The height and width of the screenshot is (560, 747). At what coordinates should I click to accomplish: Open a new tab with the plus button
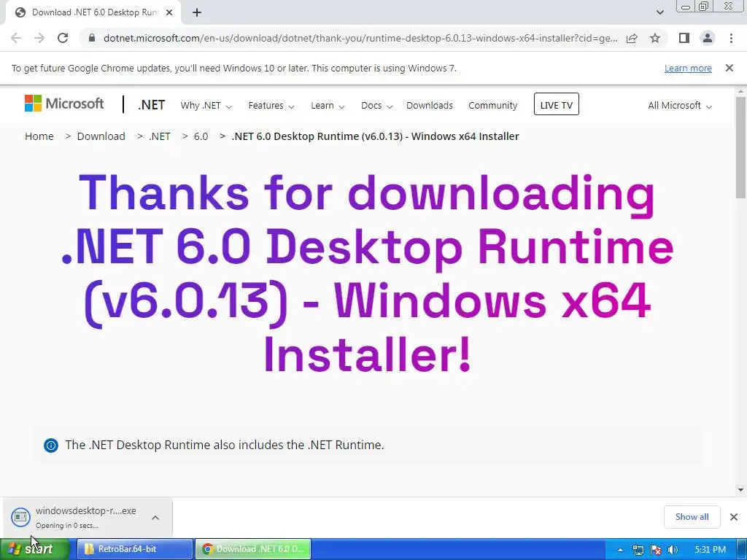pyautogui.click(x=197, y=12)
